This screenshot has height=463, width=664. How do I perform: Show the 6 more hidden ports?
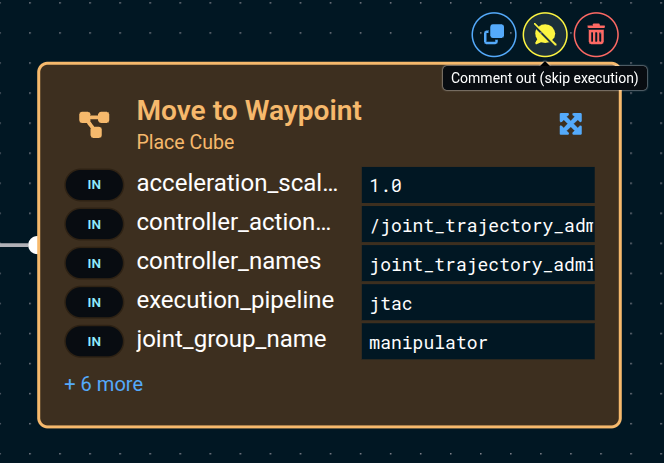pos(103,384)
